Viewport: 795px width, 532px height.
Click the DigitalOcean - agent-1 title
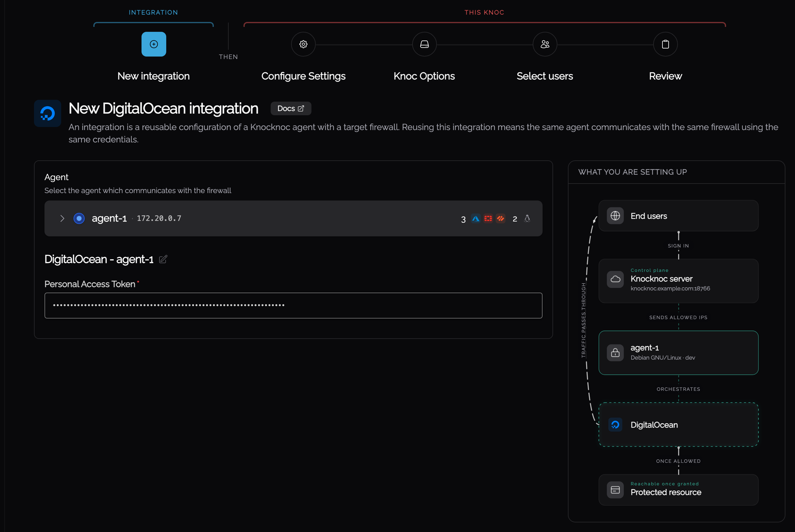pyautogui.click(x=99, y=259)
